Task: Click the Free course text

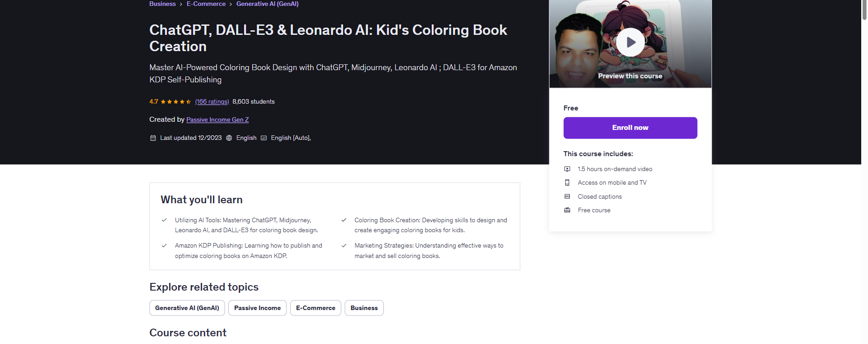Action: 594,210
